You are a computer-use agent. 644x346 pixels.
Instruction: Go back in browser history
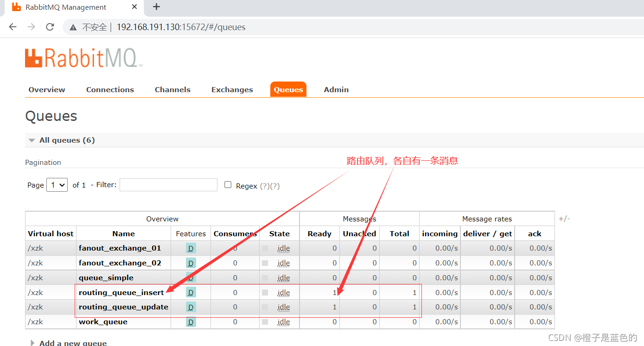(x=13, y=27)
